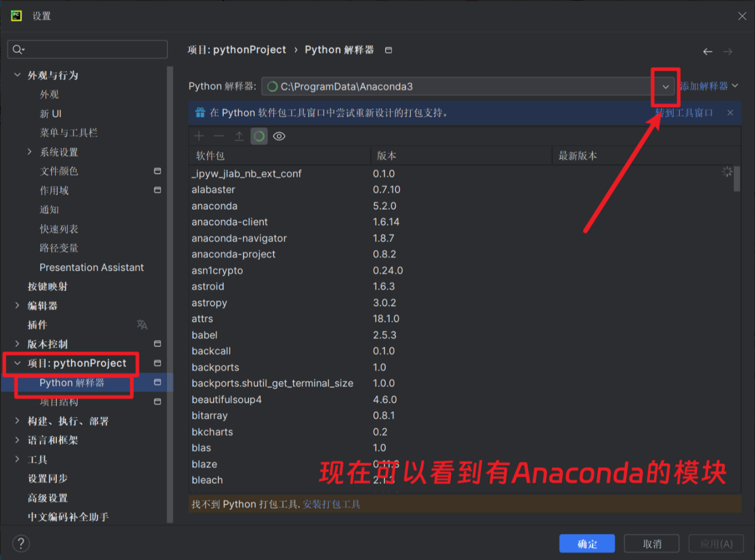This screenshot has width=755, height=560.
Task: Open the Python interpreter dropdown
Action: (x=665, y=87)
